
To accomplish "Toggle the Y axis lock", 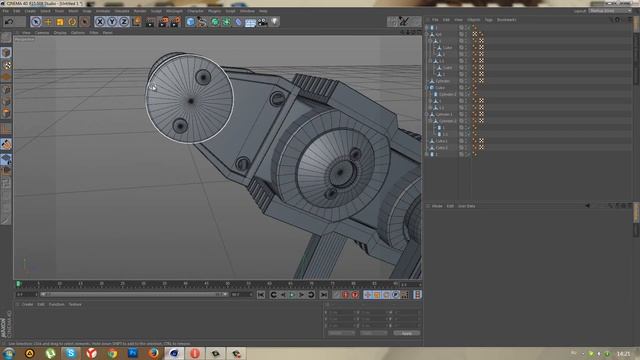I will click(112, 22).
